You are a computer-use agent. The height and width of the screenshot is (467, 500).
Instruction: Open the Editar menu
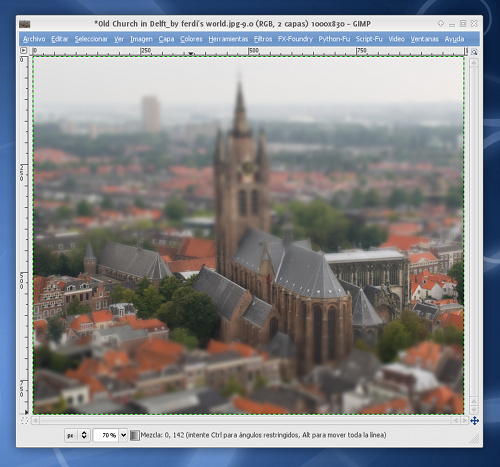pos(60,39)
